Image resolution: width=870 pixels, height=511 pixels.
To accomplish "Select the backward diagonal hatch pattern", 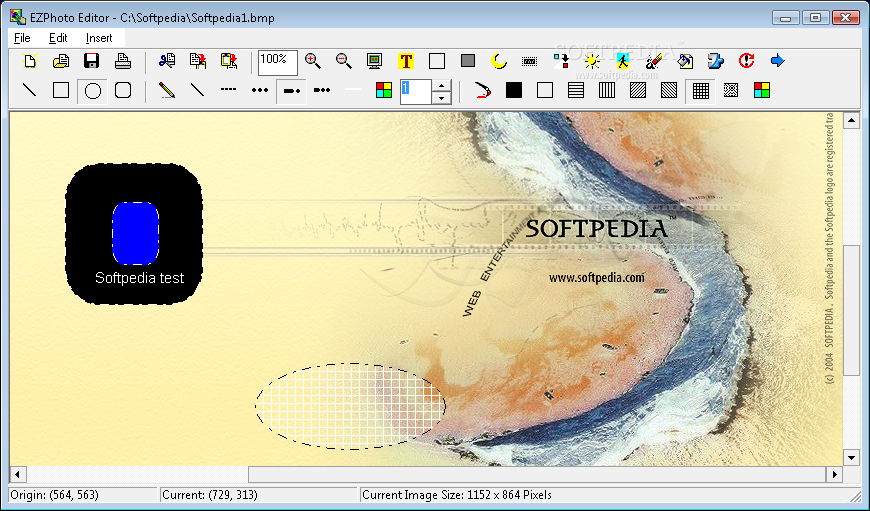I will 669,90.
